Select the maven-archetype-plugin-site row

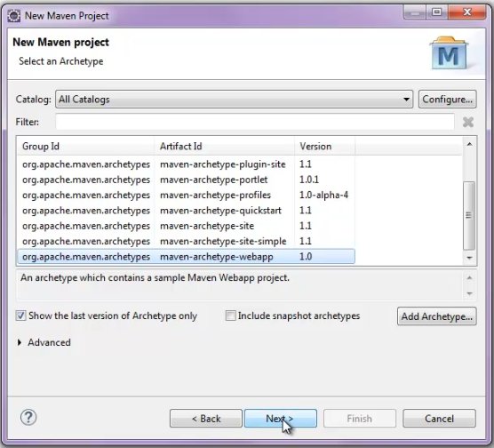click(x=187, y=164)
